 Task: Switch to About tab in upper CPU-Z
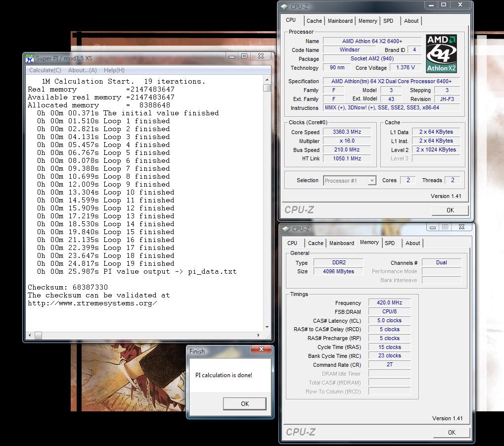point(411,21)
